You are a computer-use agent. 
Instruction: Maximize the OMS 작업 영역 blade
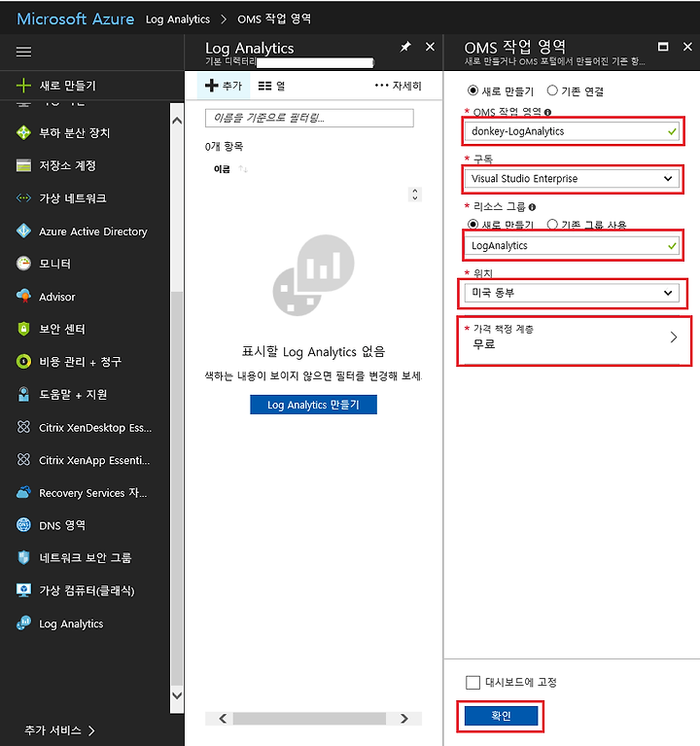coord(663,47)
